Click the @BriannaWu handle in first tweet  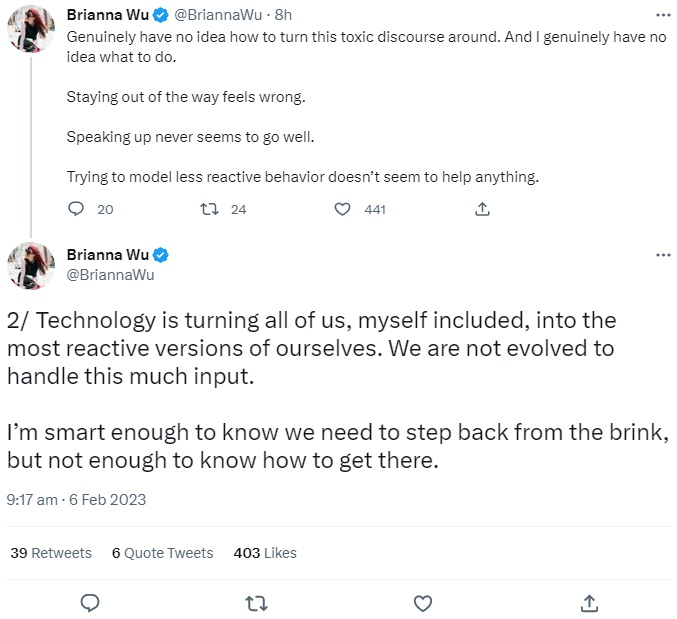(x=218, y=15)
